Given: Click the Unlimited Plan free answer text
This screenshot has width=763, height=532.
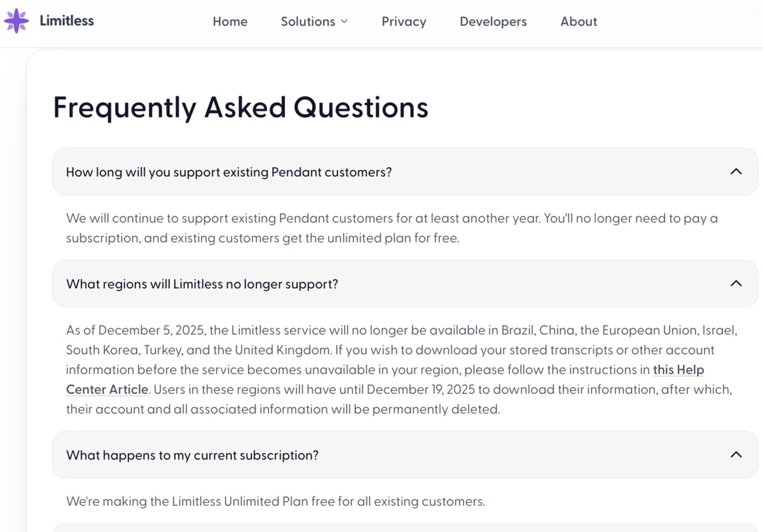Looking at the screenshot, I should click(x=275, y=501).
